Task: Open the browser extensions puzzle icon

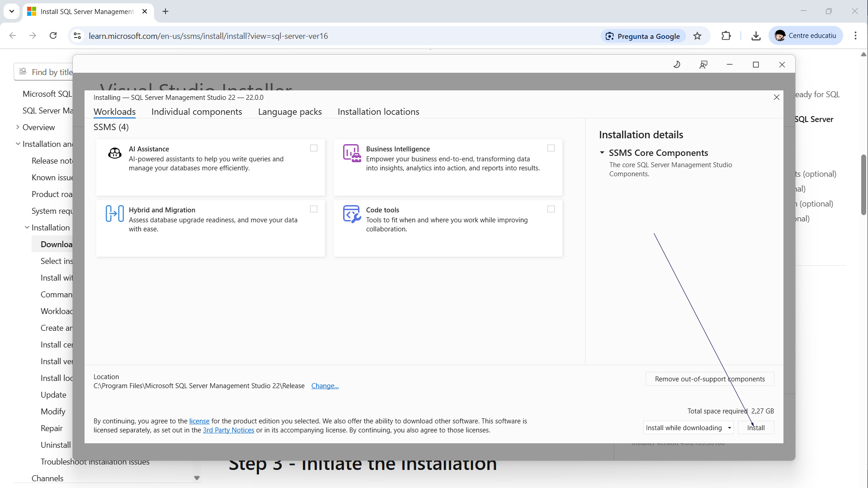Action: (x=726, y=36)
